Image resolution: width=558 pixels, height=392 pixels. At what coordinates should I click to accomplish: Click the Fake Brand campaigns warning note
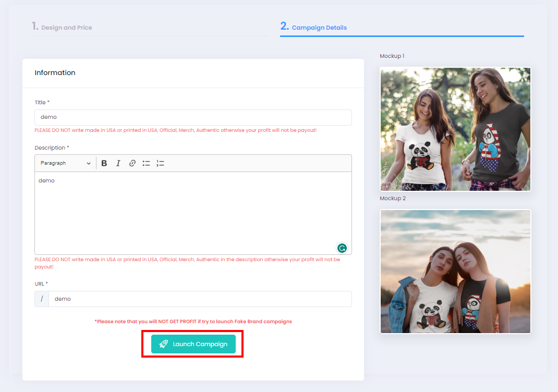click(x=193, y=322)
